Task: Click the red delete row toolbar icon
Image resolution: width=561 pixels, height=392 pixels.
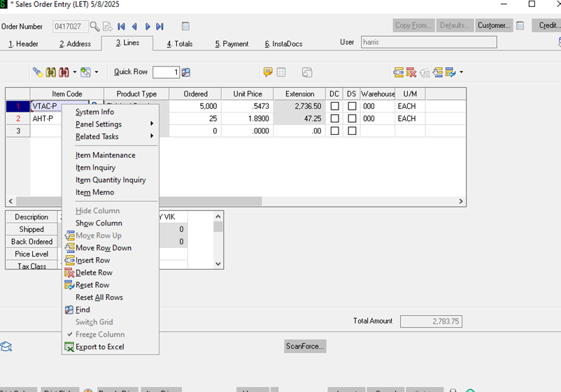Action: point(411,72)
